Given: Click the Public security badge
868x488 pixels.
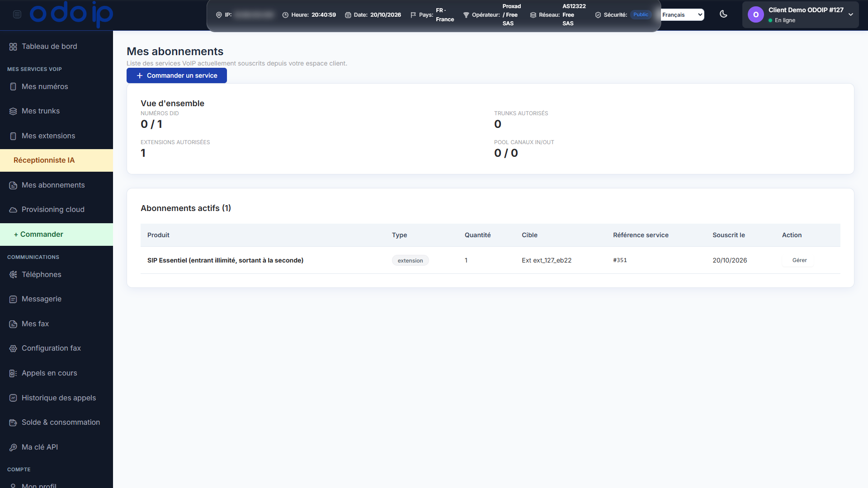Looking at the screenshot, I should click(x=641, y=14).
